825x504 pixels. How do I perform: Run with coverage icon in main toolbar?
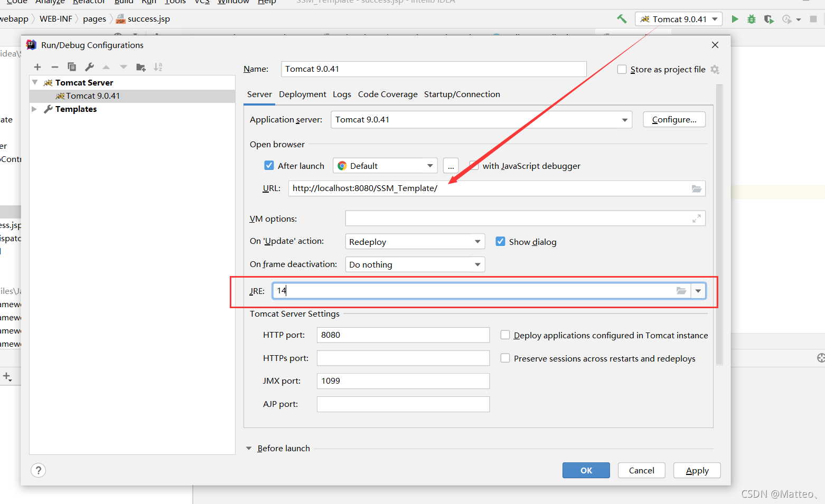tap(769, 19)
